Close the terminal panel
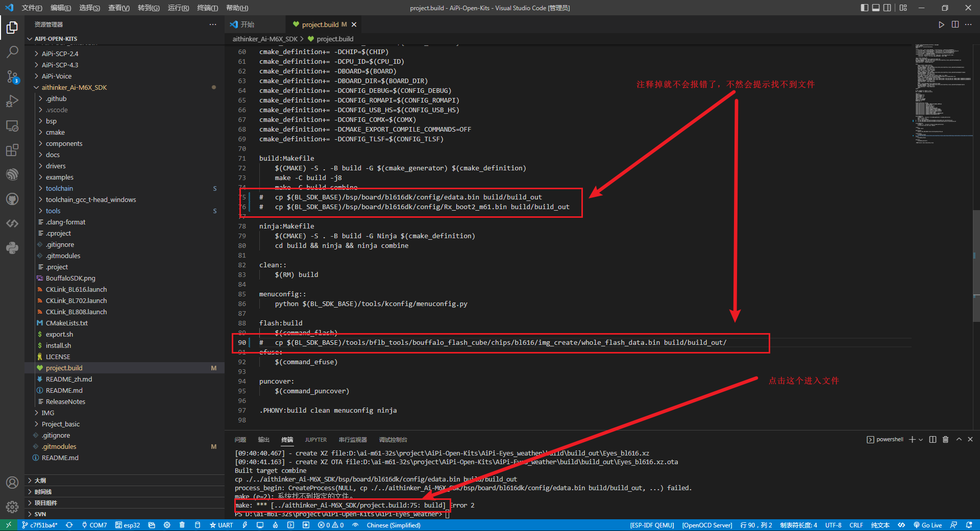 pyautogui.click(x=970, y=439)
